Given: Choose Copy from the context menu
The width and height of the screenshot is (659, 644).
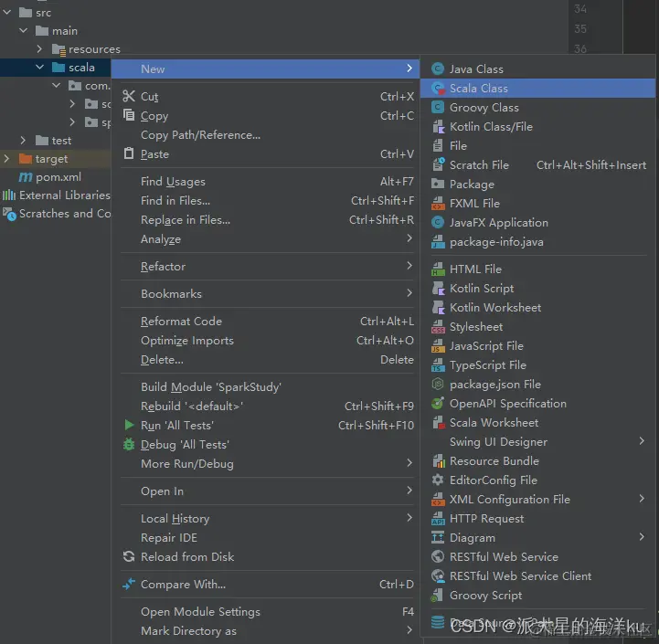Looking at the screenshot, I should pos(267,115).
